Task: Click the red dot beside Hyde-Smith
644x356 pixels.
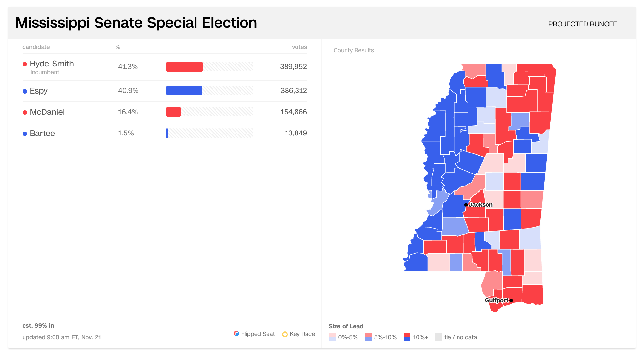Action: click(x=25, y=64)
